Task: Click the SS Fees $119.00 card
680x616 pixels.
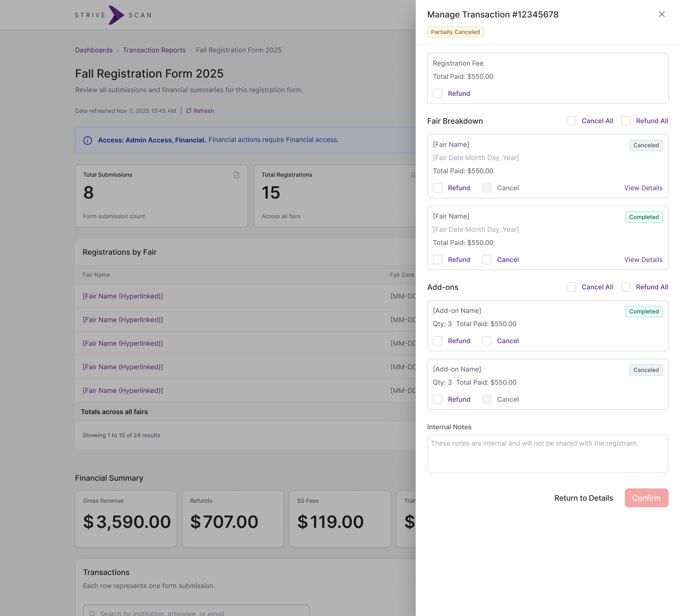Action: 340,519
